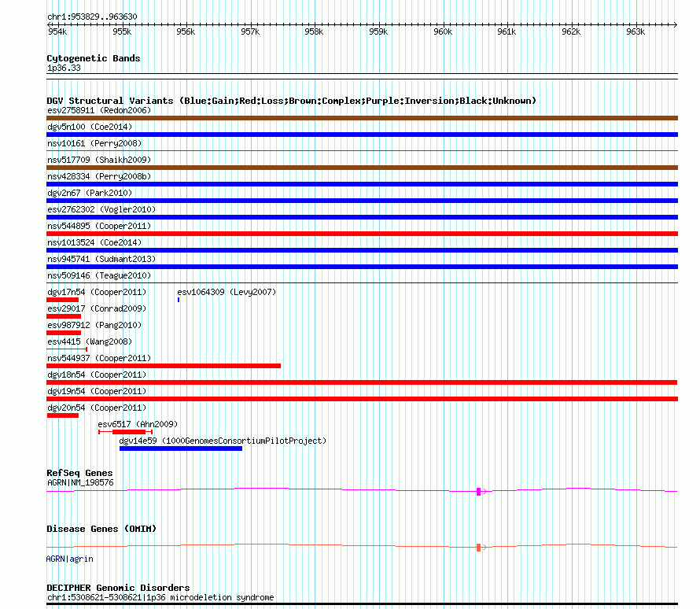Click the red bar under nsv544937
Viewport: 700px width, 609px height.
[164, 366]
